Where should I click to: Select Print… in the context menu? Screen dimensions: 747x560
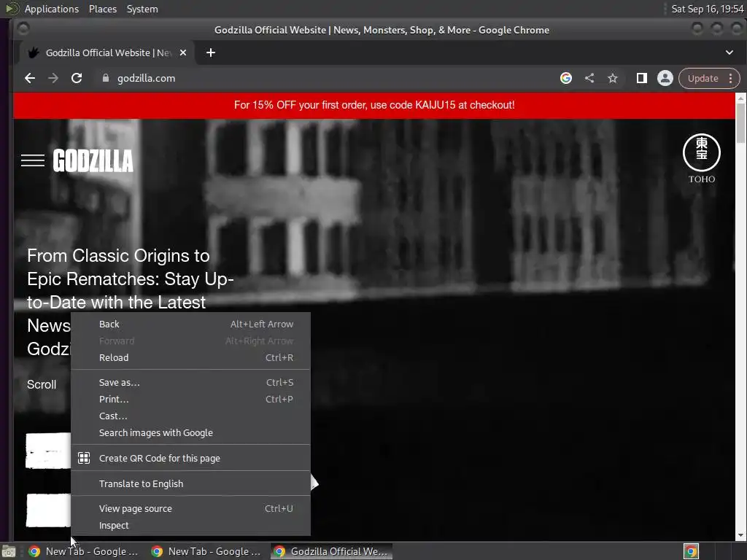point(190,399)
